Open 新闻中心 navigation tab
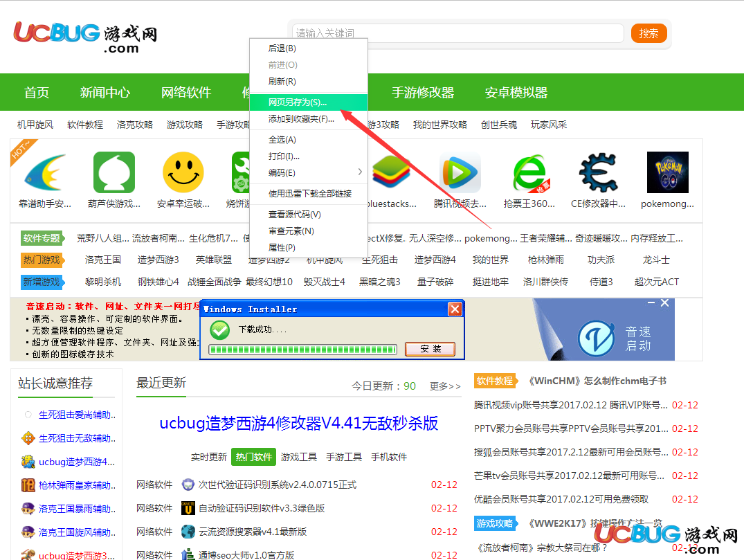 [105, 93]
